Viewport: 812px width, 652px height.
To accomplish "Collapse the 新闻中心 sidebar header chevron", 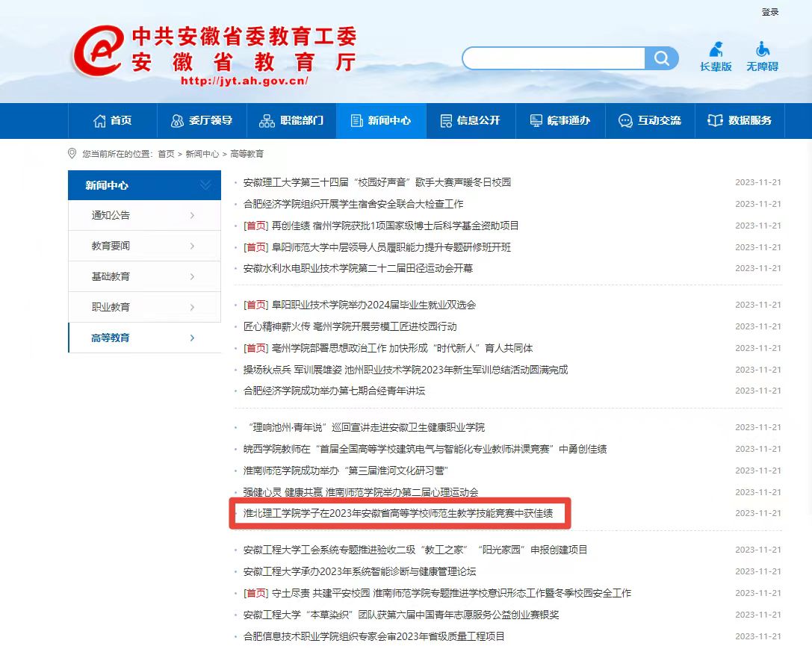I will point(205,185).
